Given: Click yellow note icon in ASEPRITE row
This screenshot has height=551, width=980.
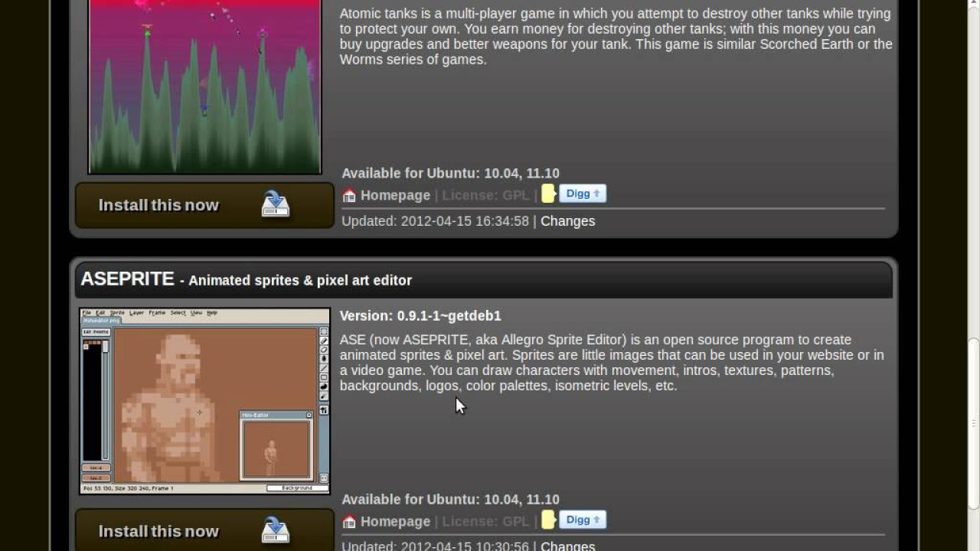Looking at the screenshot, I should click(548, 520).
